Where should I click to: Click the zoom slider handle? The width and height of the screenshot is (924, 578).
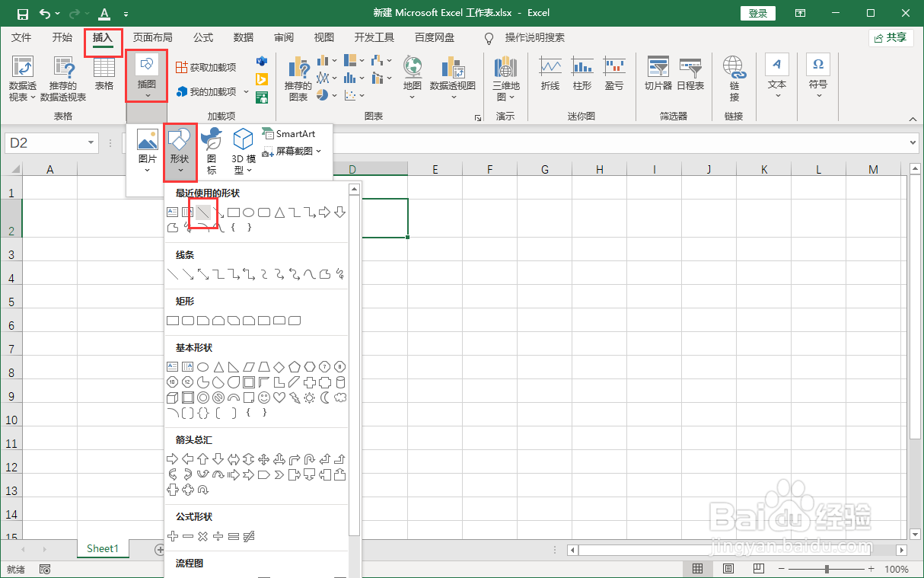pos(827,569)
